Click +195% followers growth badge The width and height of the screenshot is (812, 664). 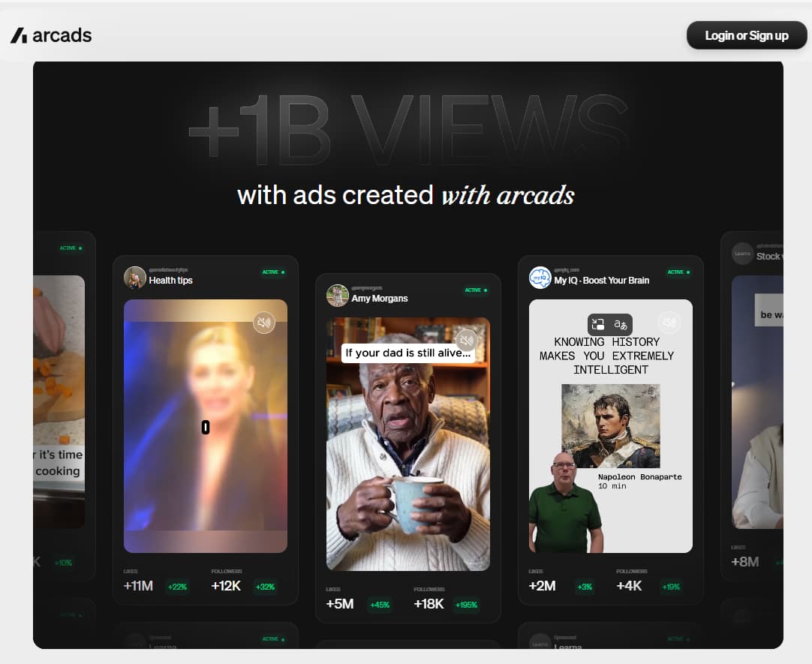(x=467, y=605)
